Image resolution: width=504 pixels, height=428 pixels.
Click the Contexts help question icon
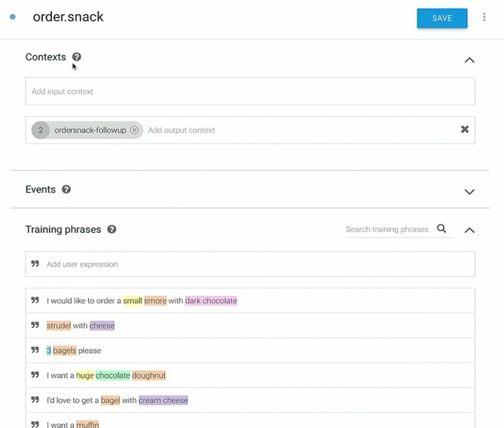pyautogui.click(x=76, y=57)
